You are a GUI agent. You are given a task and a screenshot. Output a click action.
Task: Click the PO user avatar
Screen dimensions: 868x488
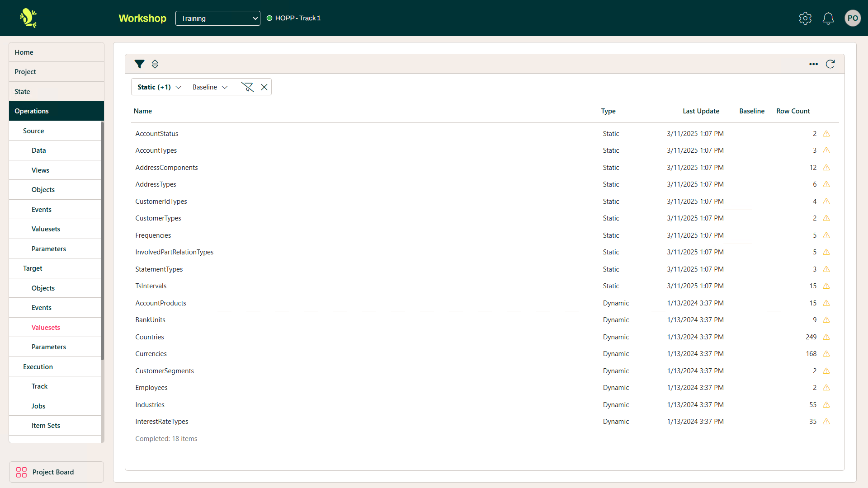click(853, 18)
